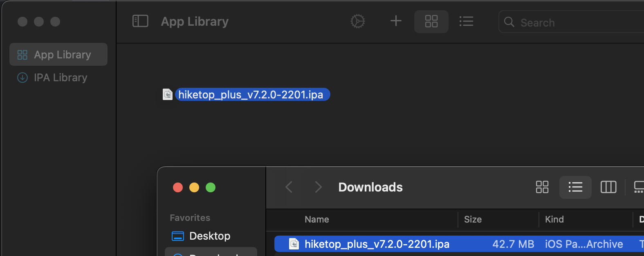Click the ipa file icon in App Library
Image resolution: width=644 pixels, height=256 pixels.
click(168, 95)
